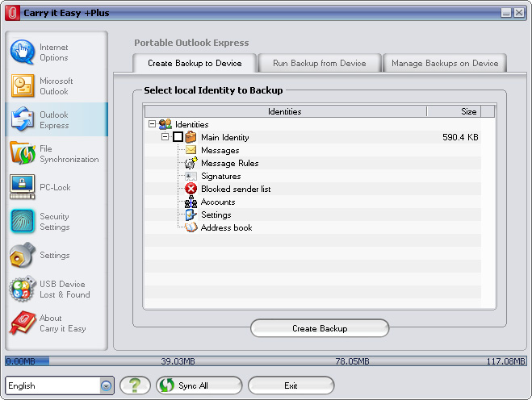This screenshot has width=532, height=400.
Task: Open About Carry it Easy book icon
Action: pyautogui.click(x=23, y=323)
